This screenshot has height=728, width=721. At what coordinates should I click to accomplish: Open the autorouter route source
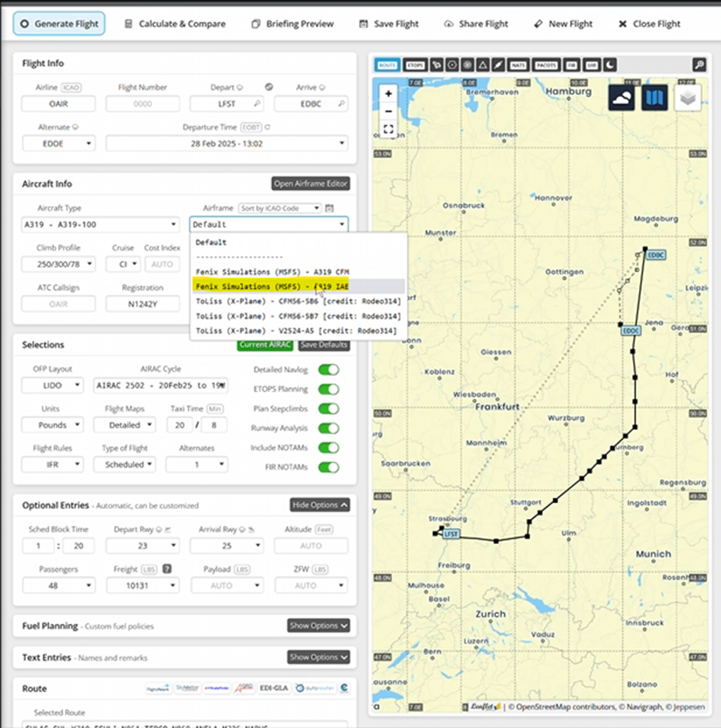click(x=315, y=688)
